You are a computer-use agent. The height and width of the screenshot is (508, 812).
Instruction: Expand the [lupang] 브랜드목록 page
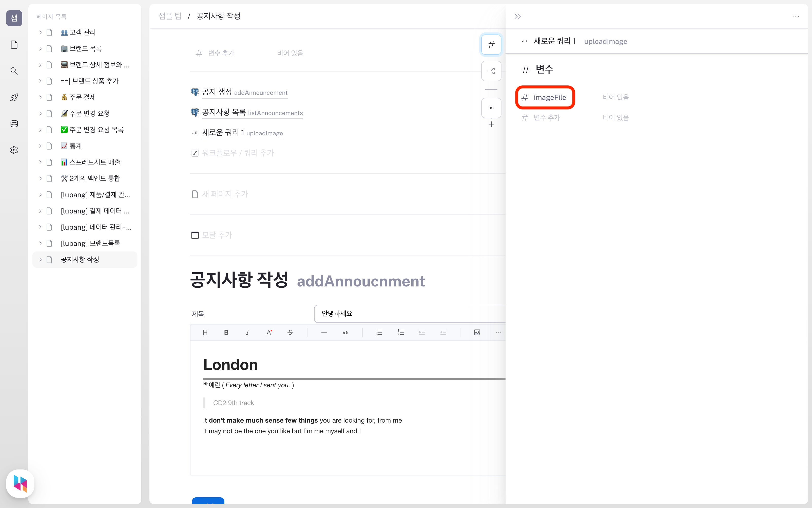click(40, 243)
